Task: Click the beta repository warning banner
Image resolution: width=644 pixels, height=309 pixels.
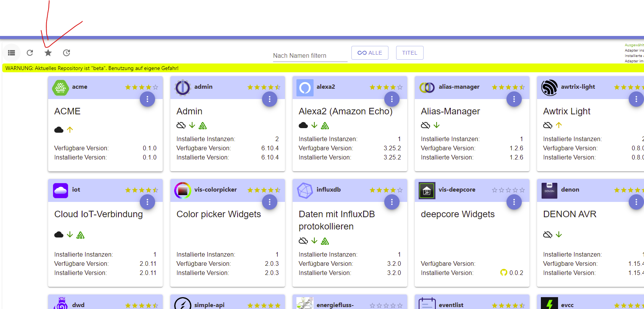Action: click(323, 68)
